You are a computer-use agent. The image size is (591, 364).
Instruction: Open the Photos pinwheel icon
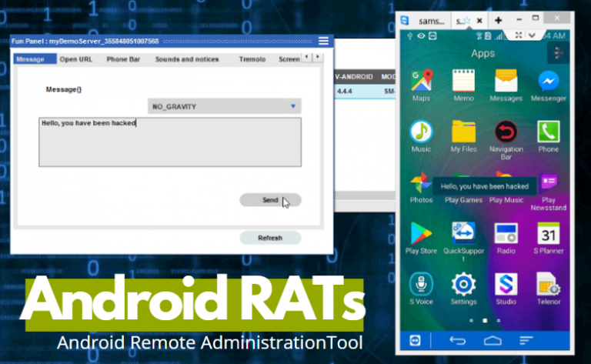(421, 182)
